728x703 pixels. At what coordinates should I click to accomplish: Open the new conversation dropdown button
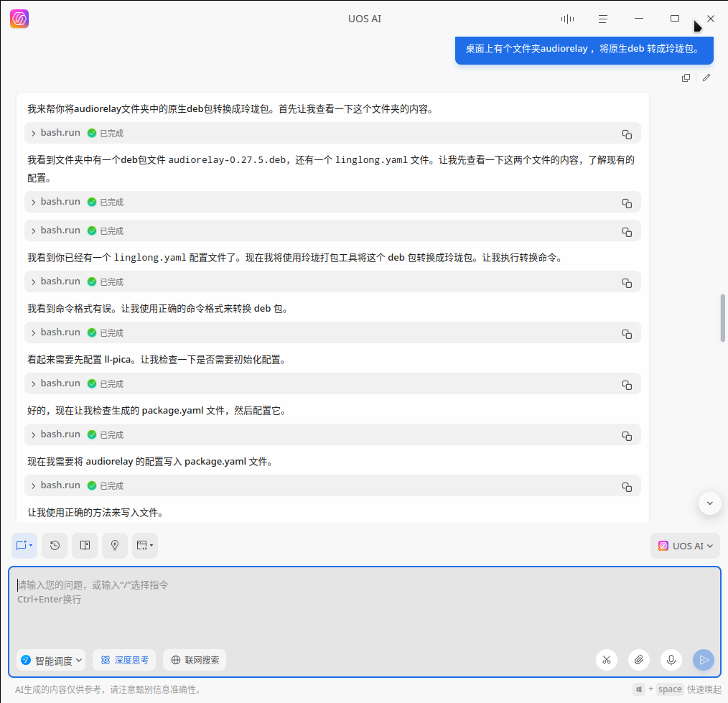tap(24, 546)
